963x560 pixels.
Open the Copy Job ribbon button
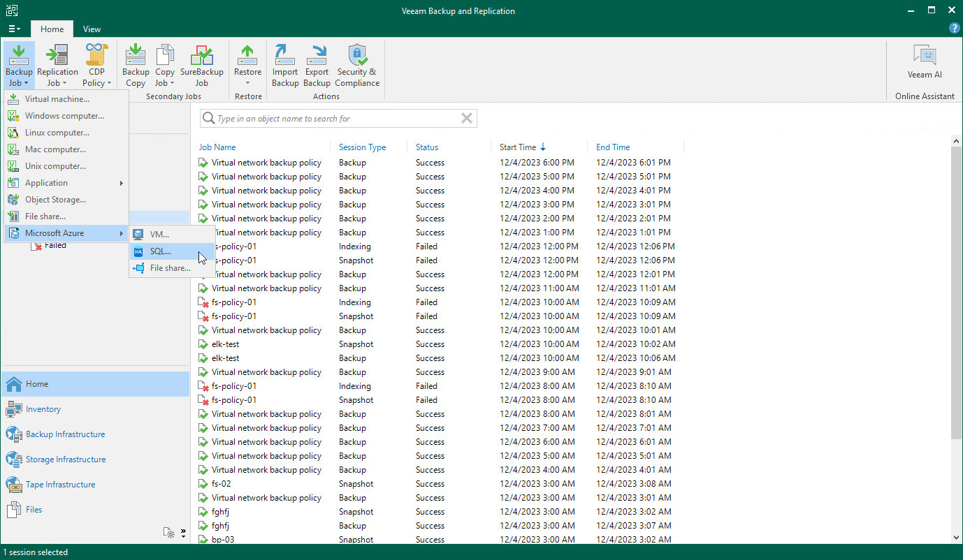[x=165, y=65]
